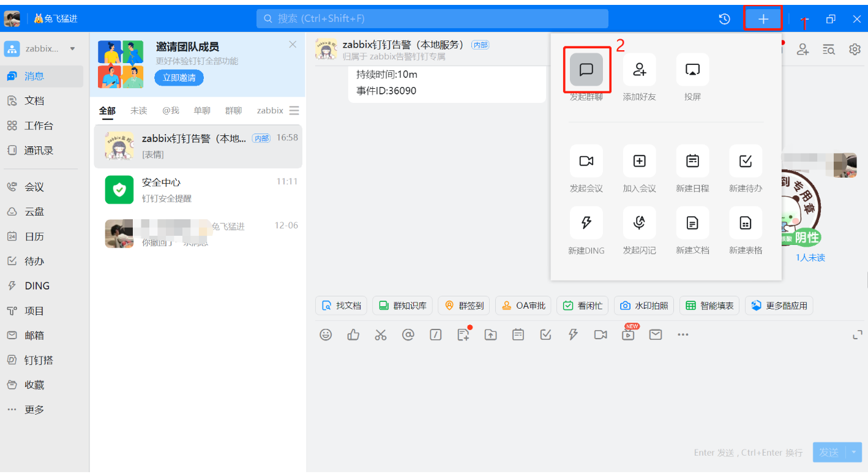
Task: Click the plus button in title bar
Action: (763, 18)
